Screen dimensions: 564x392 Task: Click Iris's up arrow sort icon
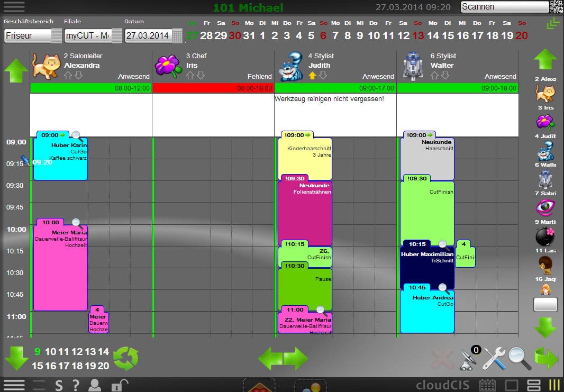(x=190, y=76)
